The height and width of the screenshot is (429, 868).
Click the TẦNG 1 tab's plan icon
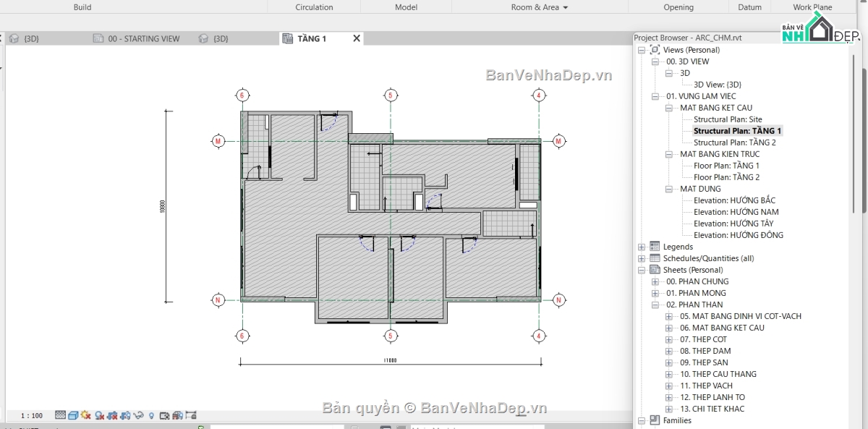[x=288, y=38]
